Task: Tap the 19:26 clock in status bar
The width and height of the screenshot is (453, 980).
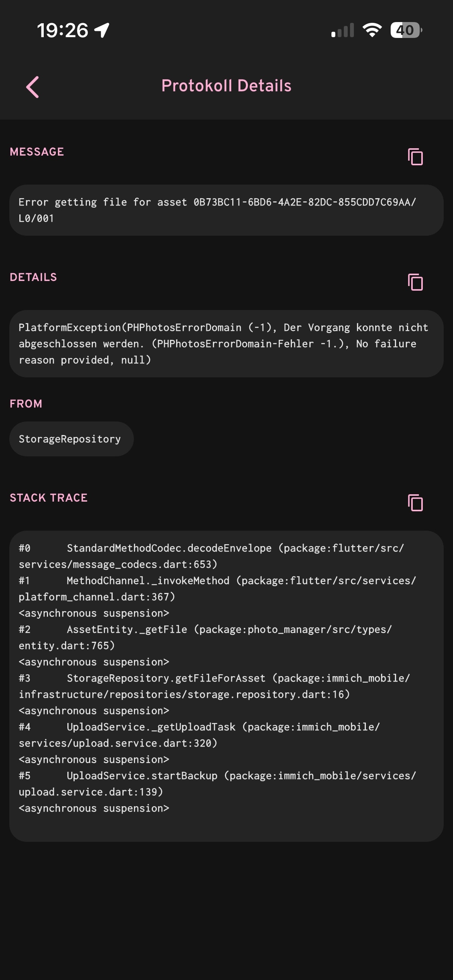Action: (x=63, y=30)
